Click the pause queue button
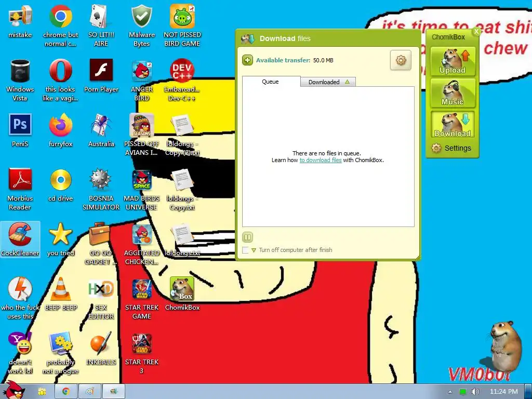Image resolution: width=532 pixels, height=399 pixels. (x=248, y=237)
